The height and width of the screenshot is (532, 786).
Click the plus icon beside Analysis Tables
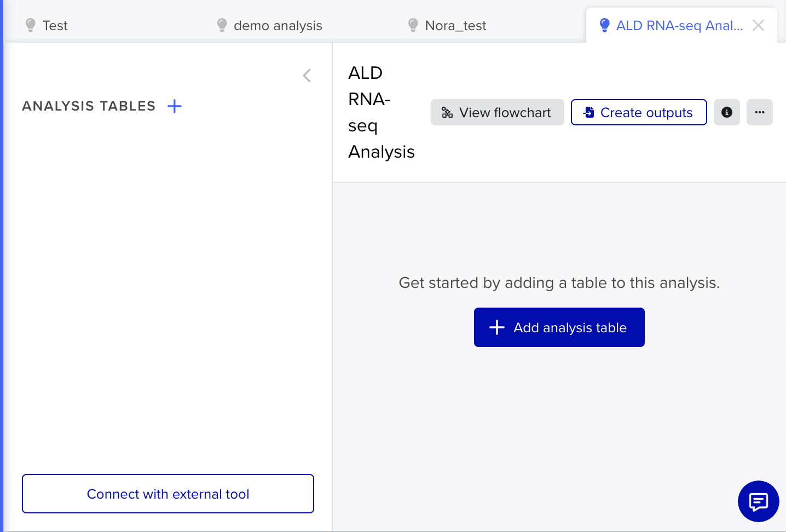[x=175, y=106]
